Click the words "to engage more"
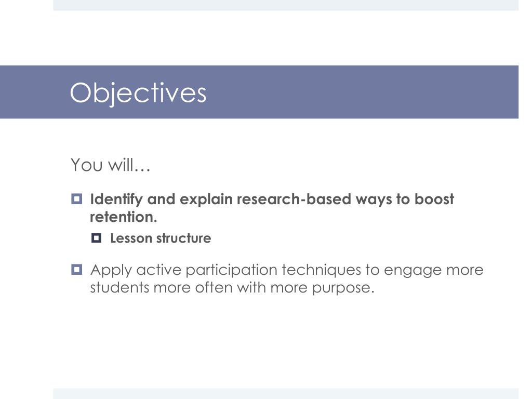Screen dimensions: 532x399 coord(424,270)
